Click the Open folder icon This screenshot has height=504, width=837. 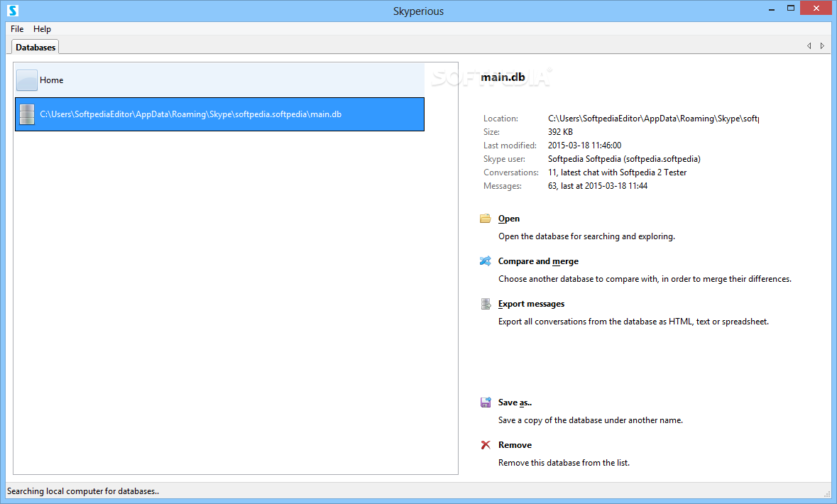pos(485,219)
